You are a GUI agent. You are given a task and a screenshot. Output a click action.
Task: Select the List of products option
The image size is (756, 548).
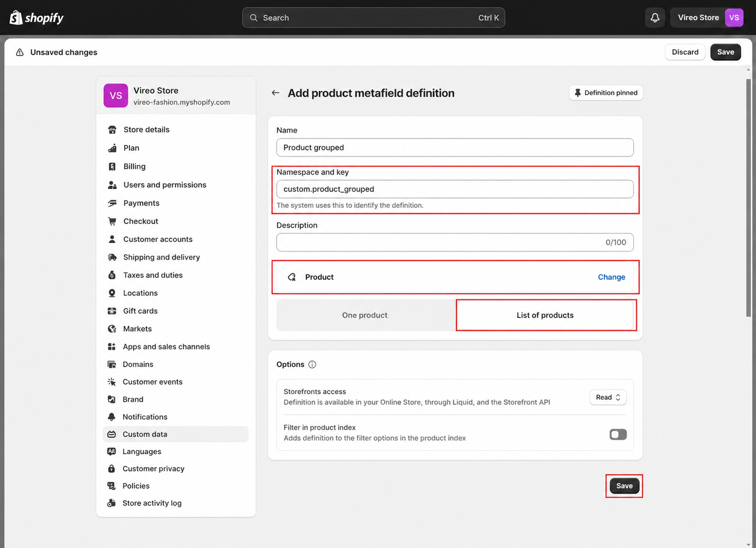(x=545, y=315)
